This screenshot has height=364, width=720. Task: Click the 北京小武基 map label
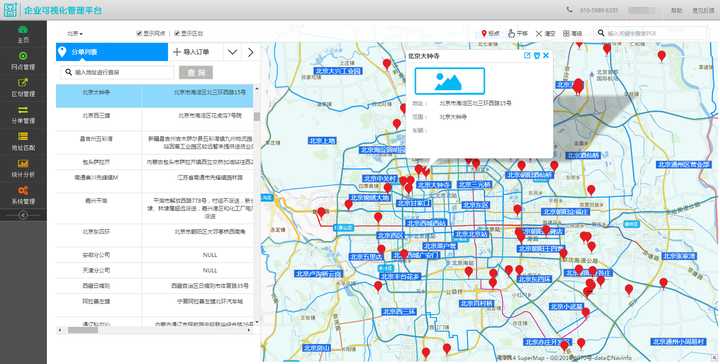click(566, 307)
